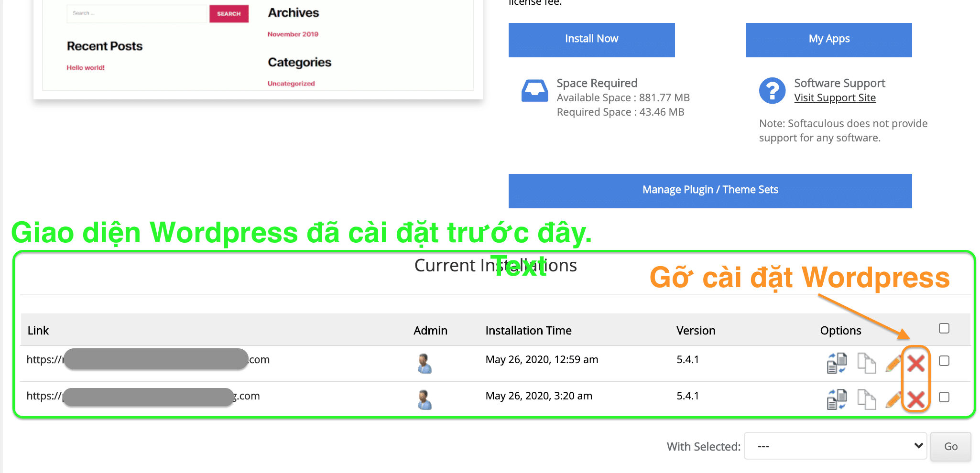Expand the Archives section link November 2019

tap(293, 34)
